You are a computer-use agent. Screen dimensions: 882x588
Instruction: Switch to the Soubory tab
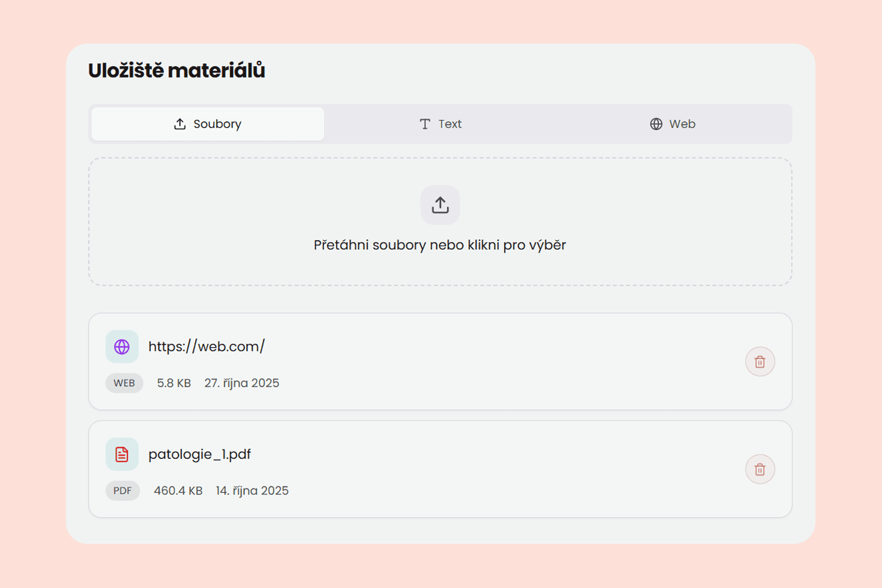pos(208,124)
